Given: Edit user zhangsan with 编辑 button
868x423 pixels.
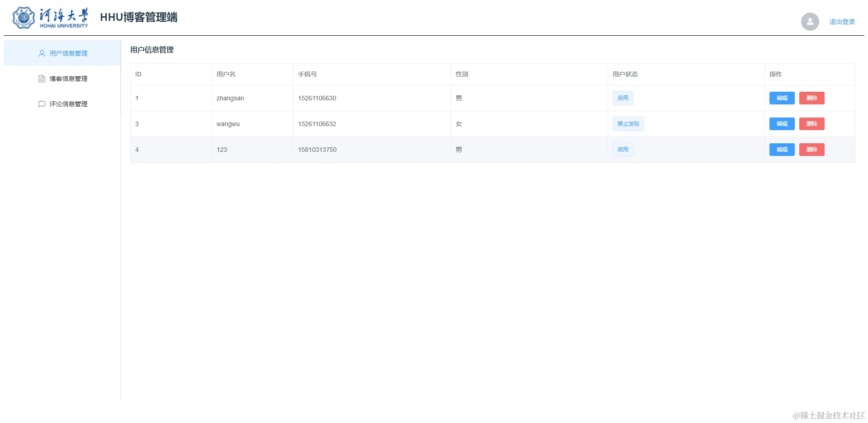Looking at the screenshot, I should [782, 98].
